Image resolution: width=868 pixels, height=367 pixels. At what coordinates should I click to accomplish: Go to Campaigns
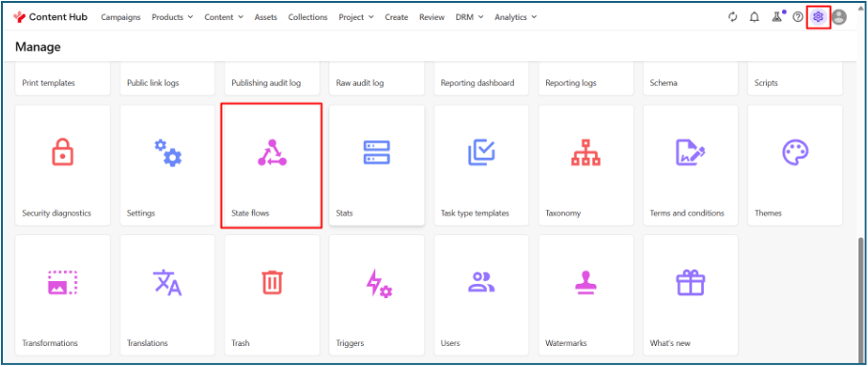pyautogui.click(x=120, y=17)
